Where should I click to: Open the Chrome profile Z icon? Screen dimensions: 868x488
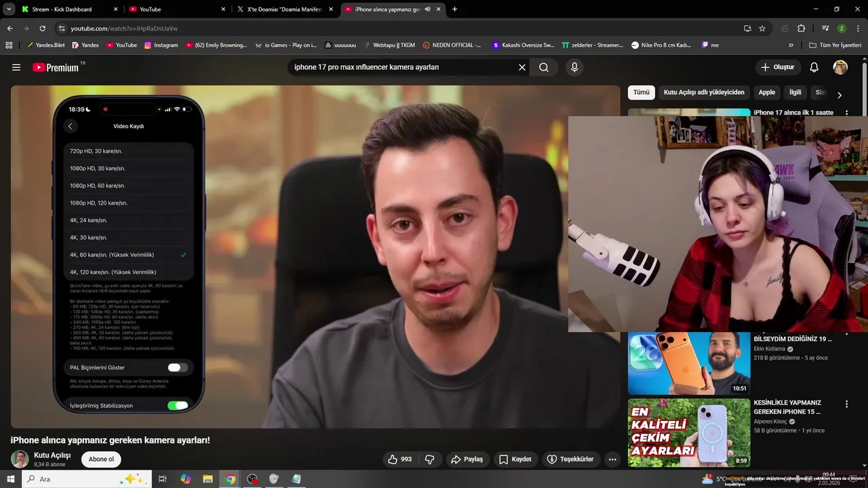coord(842,28)
